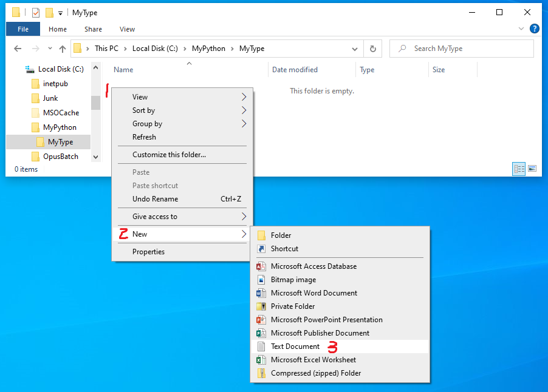This screenshot has height=392, width=548.
Task: Open the View submenu in context menu
Action: (140, 97)
